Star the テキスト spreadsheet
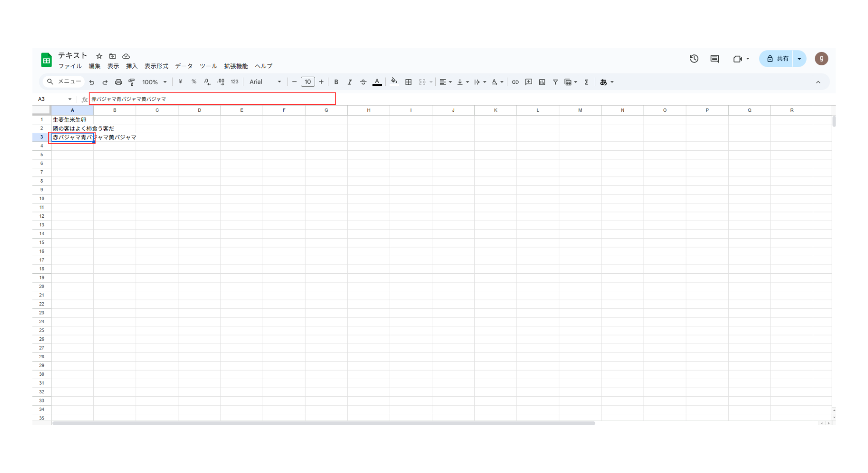 99,56
